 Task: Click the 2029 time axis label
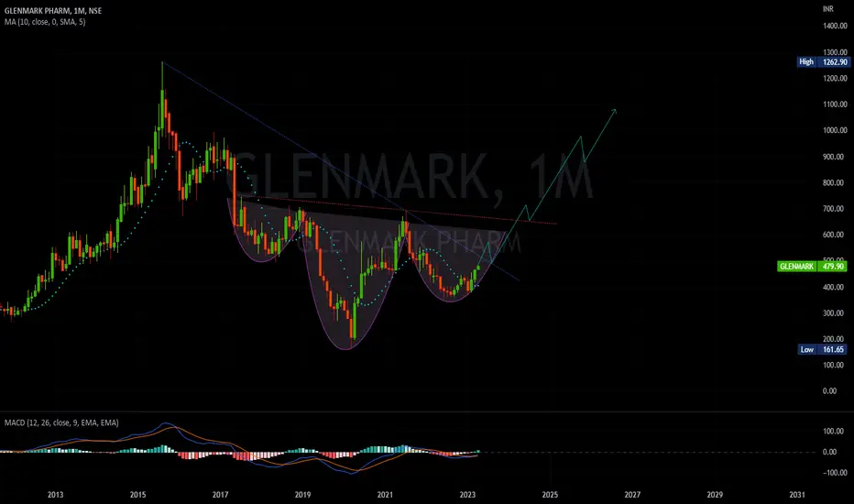(x=715, y=495)
